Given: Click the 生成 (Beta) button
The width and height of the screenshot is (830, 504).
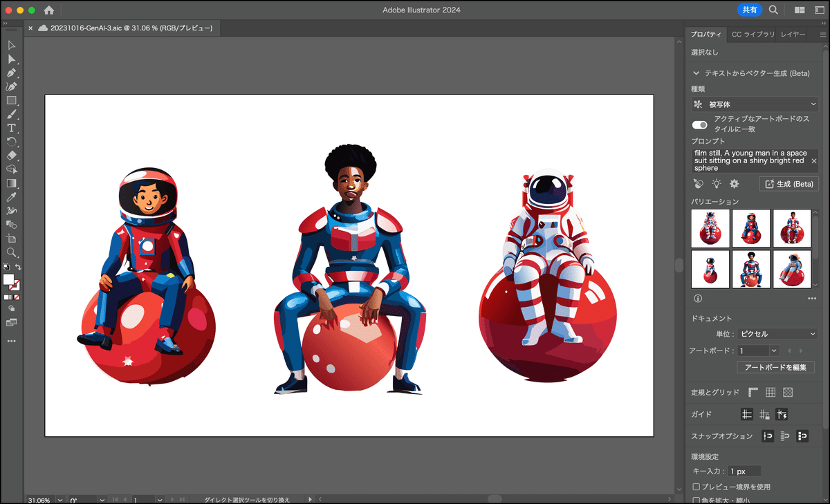Looking at the screenshot, I should (x=788, y=184).
